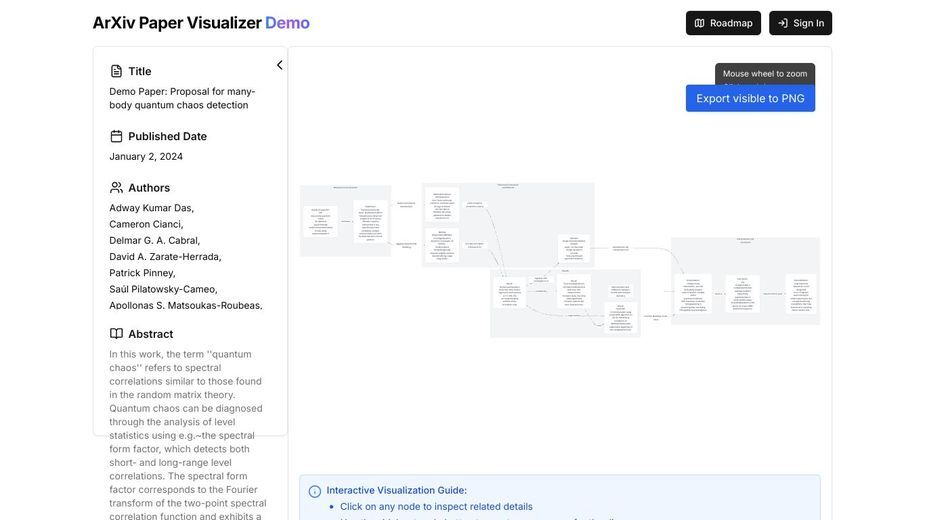Screen dimensions: 925x520
Task: Select the rightmost node in the graph
Action: [x=801, y=293]
